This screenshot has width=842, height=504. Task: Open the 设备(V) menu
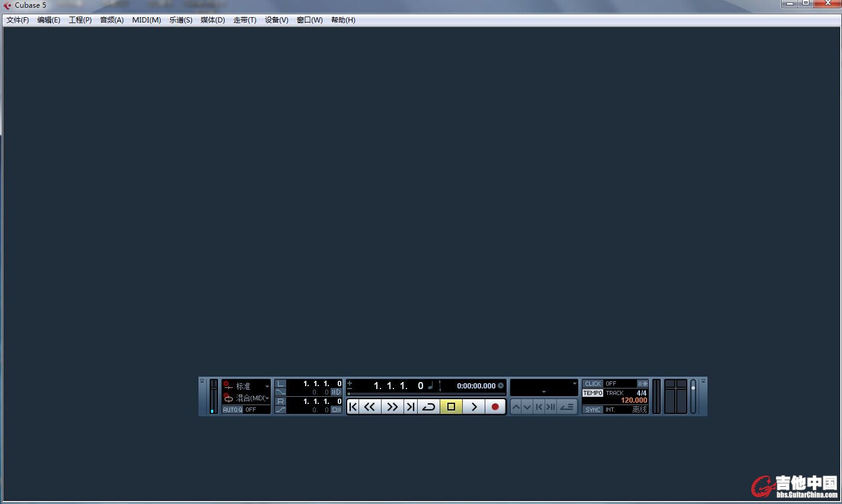tap(276, 20)
